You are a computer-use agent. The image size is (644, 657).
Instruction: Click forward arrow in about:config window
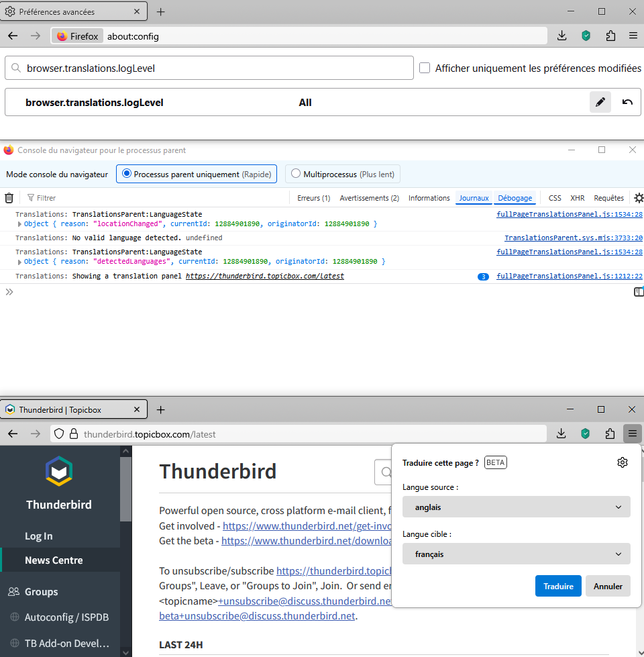pyautogui.click(x=35, y=36)
